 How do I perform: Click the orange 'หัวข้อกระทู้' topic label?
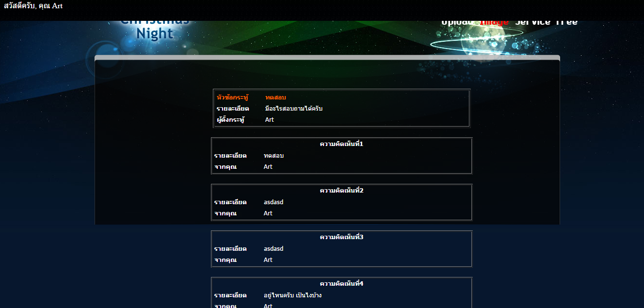(233, 97)
